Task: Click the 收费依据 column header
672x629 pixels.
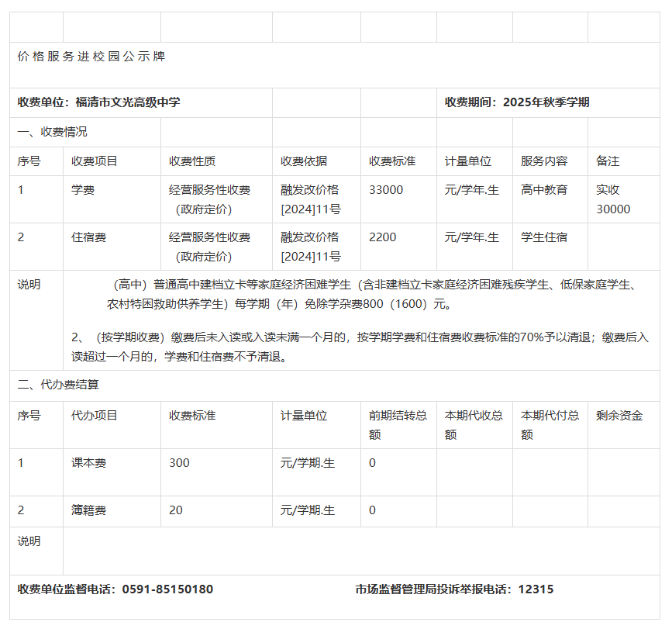Action: [x=304, y=161]
